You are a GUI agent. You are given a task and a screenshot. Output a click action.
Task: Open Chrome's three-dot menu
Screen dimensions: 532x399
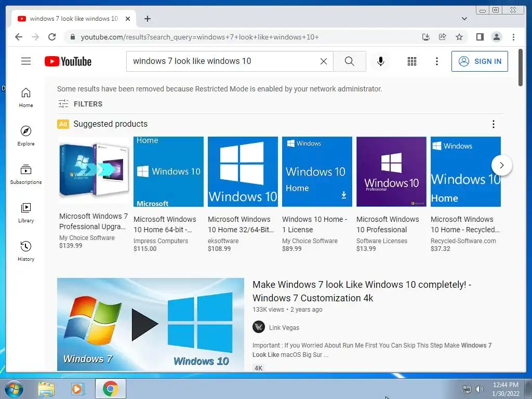click(x=513, y=37)
